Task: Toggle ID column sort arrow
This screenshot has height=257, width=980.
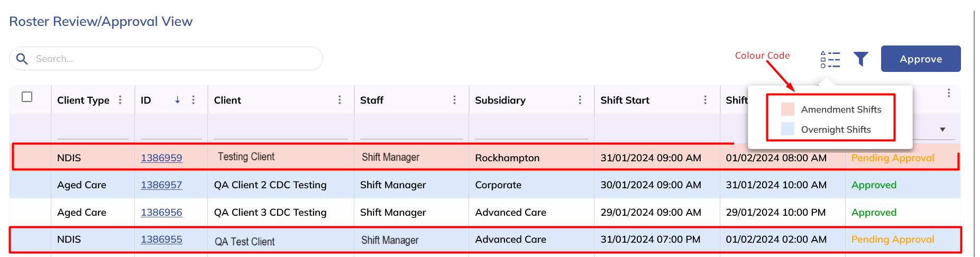Action: [177, 100]
